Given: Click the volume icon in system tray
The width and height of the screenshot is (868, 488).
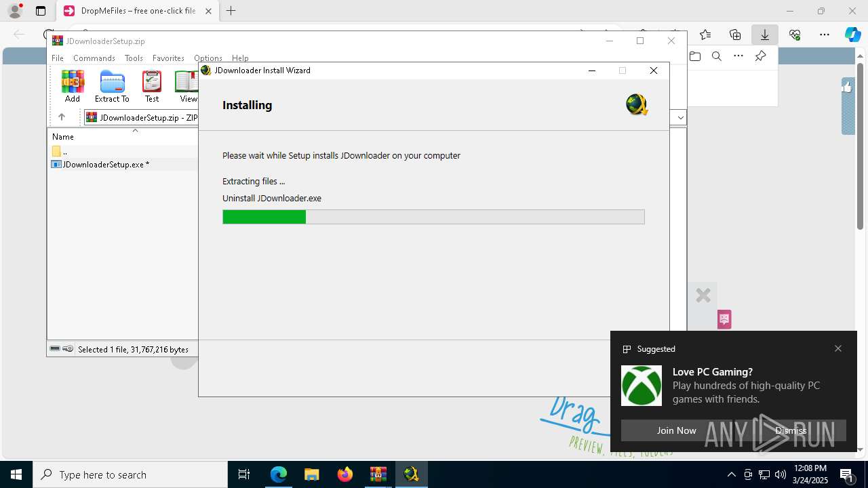Looking at the screenshot, I should coord(781,474).
